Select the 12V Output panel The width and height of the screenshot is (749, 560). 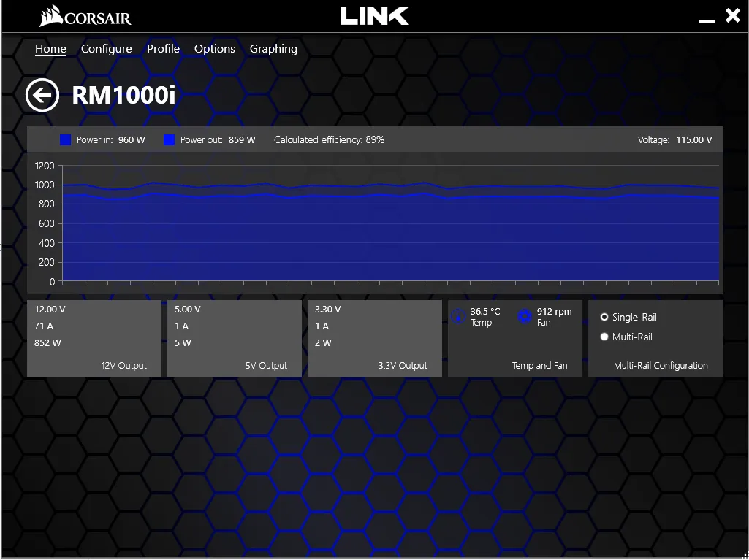click(94, 339)
